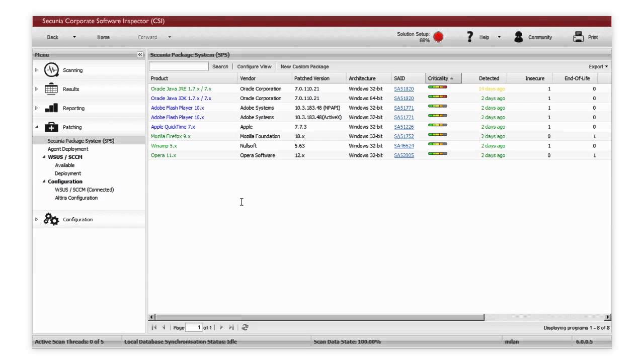Sort by Patched Version column header
Screen dimensions: 644x362
coord(319,78)
